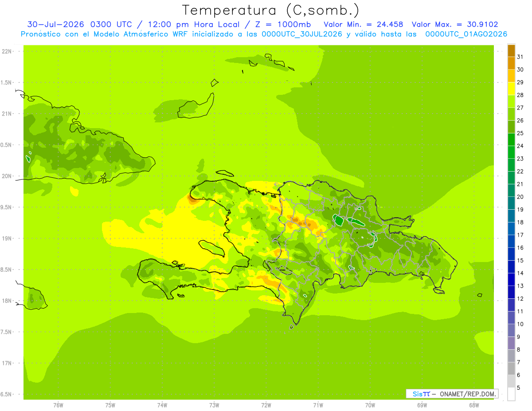Select the "71W" longitude label
Viewport: 532px width, 411px height.
tap(318, 405)
